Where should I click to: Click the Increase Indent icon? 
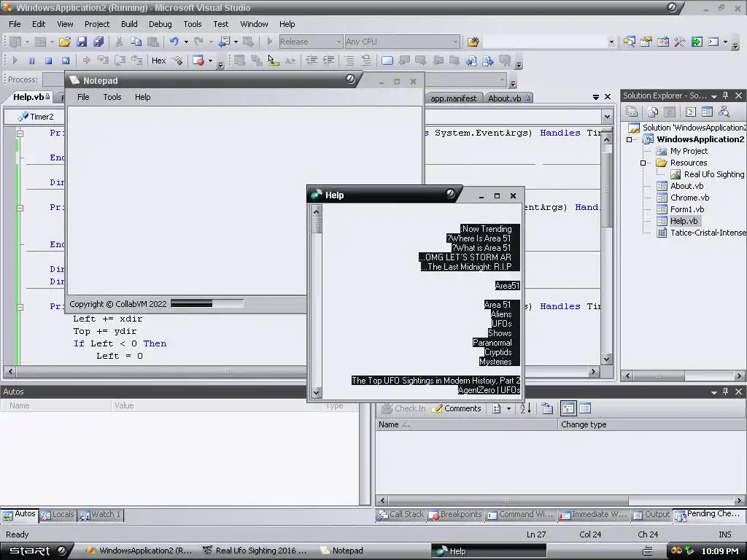[328, 61]
